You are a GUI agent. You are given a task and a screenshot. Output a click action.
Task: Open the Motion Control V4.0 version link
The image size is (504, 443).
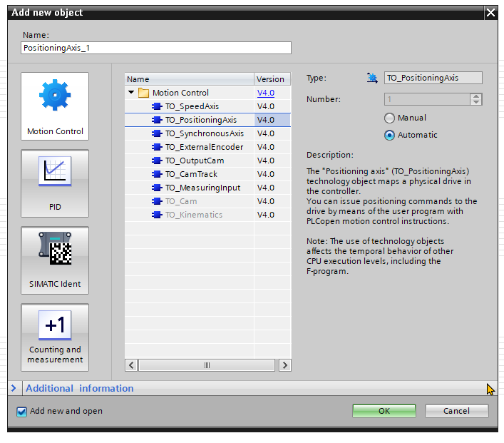click(265, 93)
